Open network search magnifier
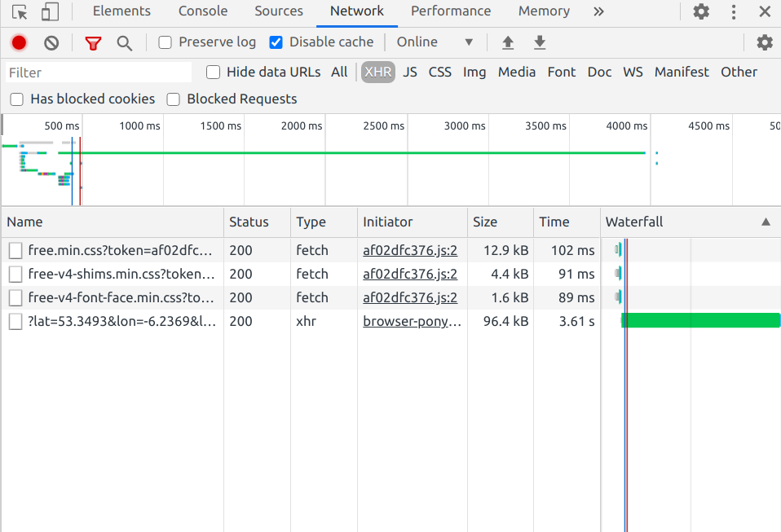 [124, 43]
